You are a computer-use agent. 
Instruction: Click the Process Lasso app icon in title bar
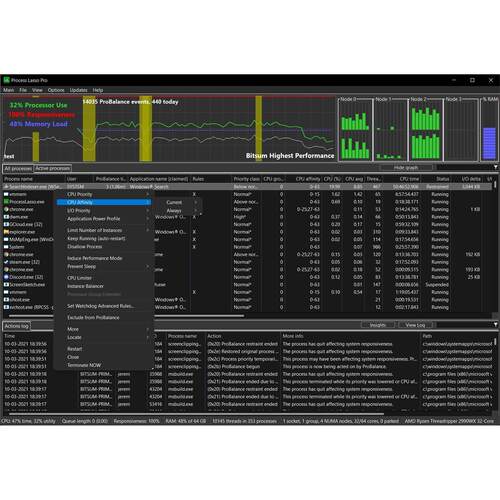6,80
